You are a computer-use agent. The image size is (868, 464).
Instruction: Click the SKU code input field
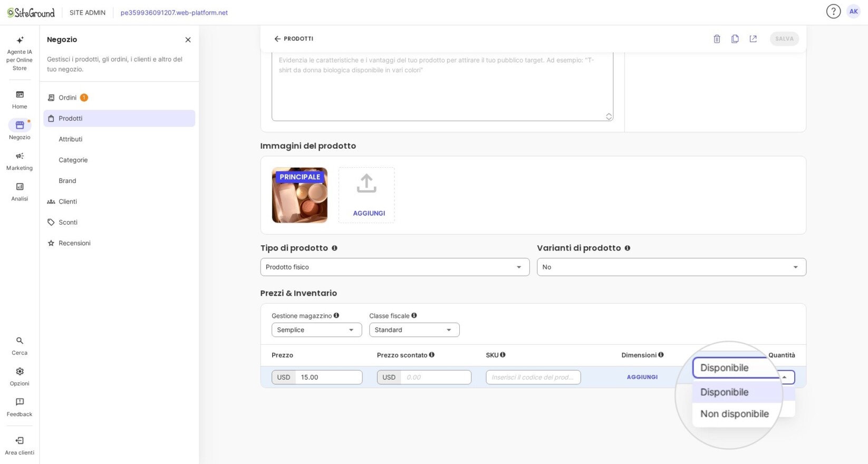pyautogui.click(x=533, y=377)
